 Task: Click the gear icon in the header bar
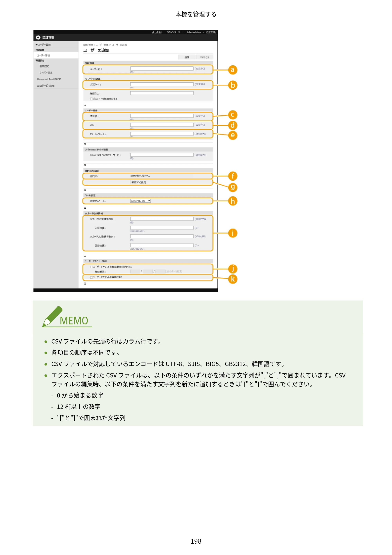click(x=38, y=37)
